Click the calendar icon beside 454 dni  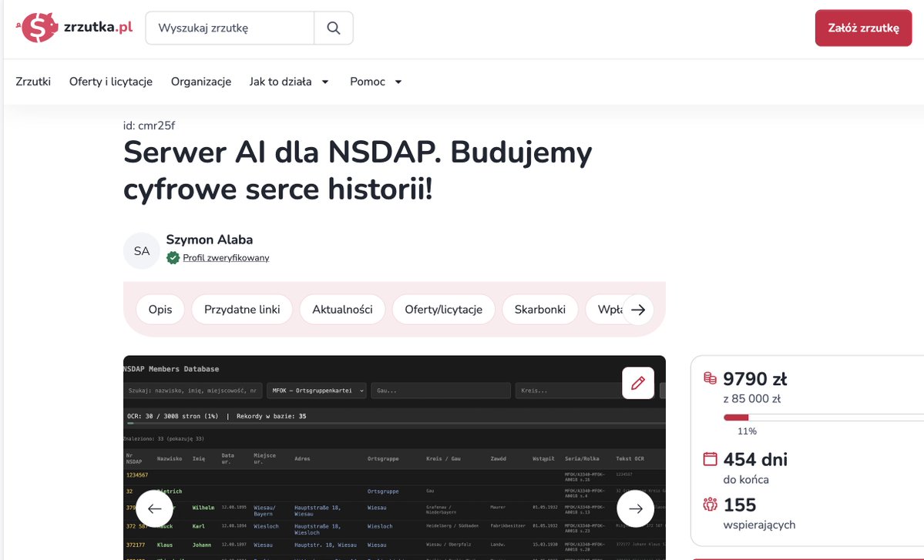click(710, 459)
